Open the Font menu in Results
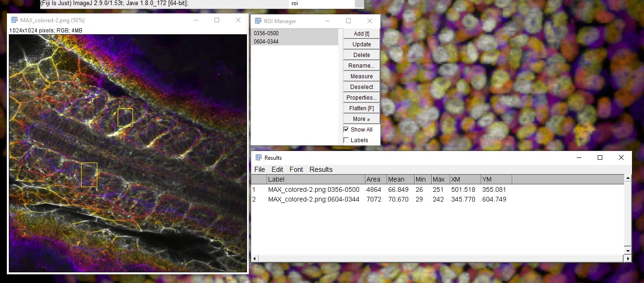 pyautogui.click(x=296, y=170)
